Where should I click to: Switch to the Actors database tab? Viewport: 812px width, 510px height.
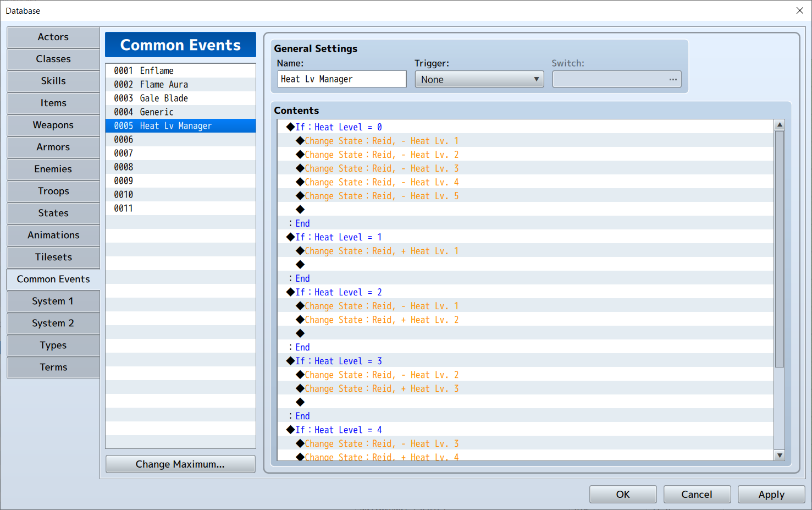[x=53, y=37]
